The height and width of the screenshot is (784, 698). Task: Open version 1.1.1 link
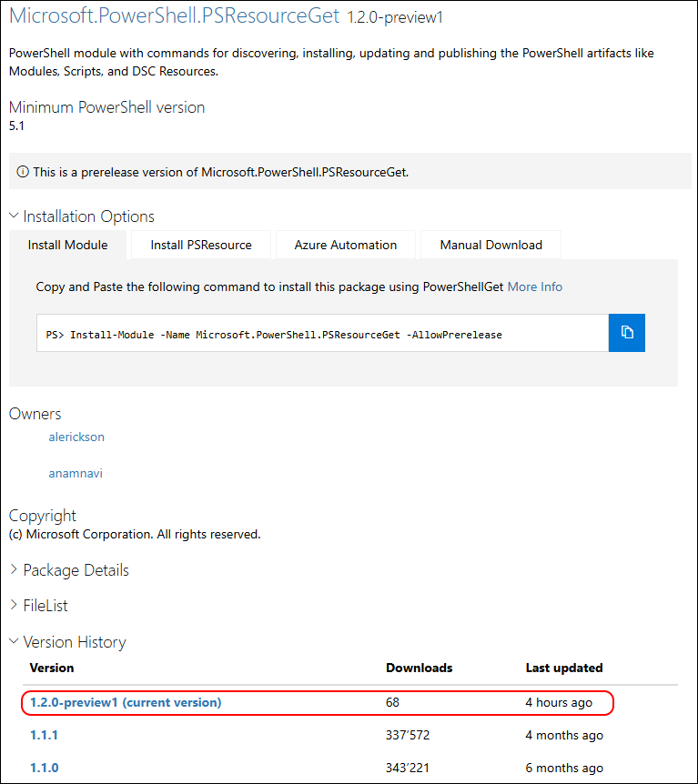pos(44,735)
